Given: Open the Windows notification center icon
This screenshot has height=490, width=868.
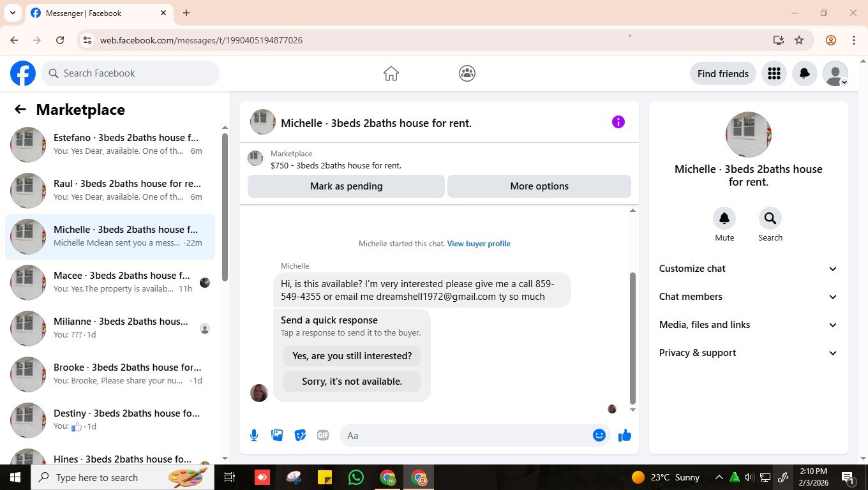Looking at the screenshot, I should point(848,477).
